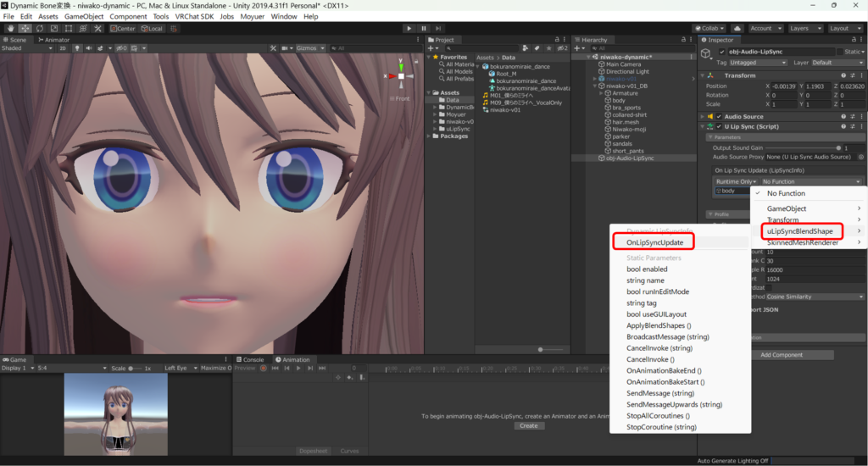Select the Rotate tool
Screen dimensions: 868x466
[39, 28]
